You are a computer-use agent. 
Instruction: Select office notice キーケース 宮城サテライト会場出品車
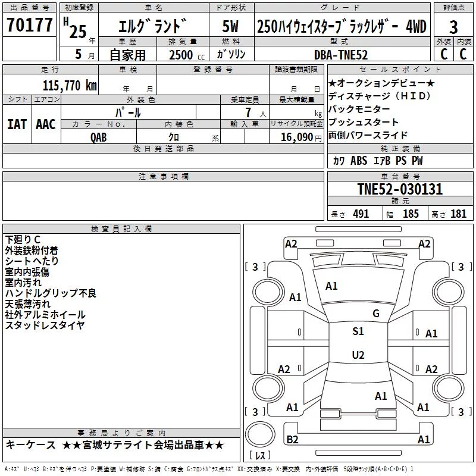pos(115,445)
